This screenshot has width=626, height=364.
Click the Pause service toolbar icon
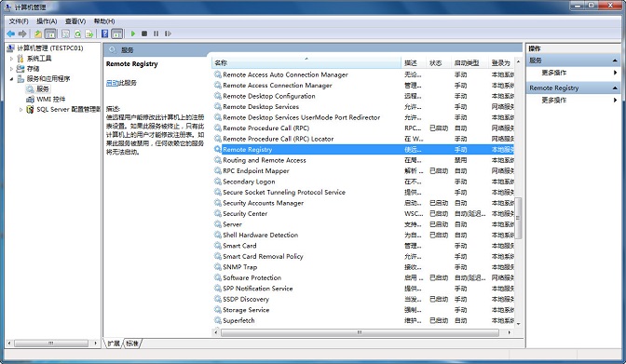click(x=156, y=34)
